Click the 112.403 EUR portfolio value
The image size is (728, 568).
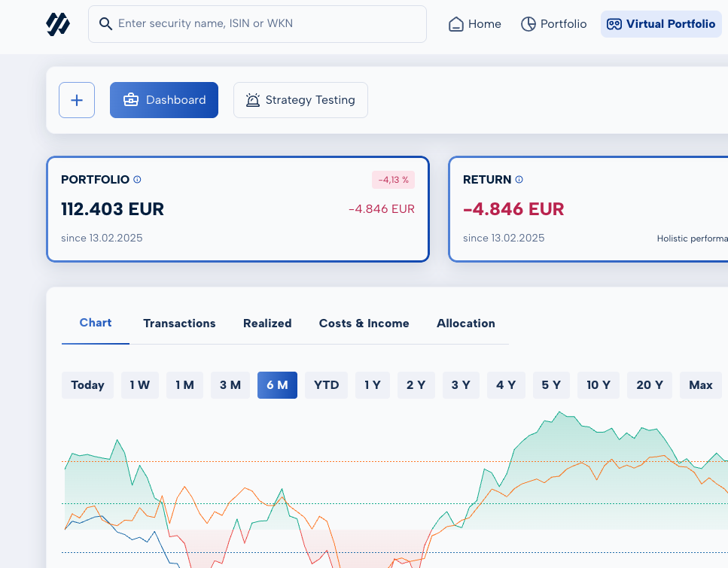[112, 209]
